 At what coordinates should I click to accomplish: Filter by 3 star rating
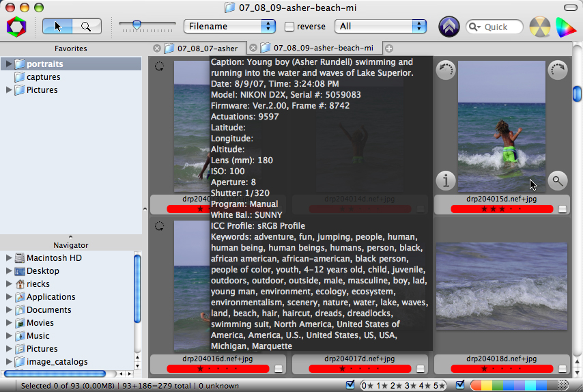(410, 385)
